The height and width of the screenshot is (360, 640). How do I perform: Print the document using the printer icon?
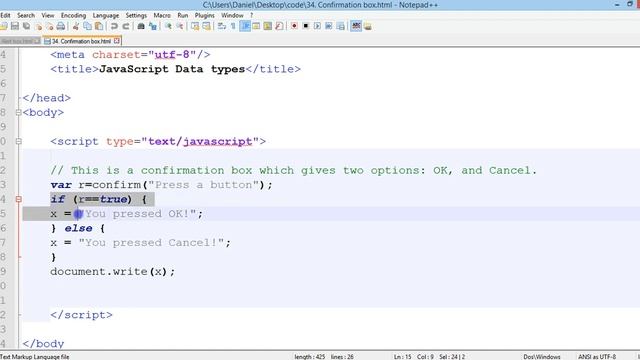pos(61,26)
